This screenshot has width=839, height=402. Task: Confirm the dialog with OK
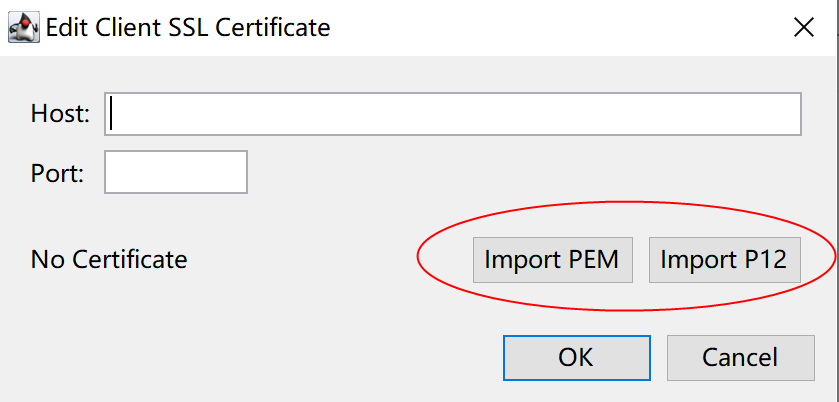576,357
